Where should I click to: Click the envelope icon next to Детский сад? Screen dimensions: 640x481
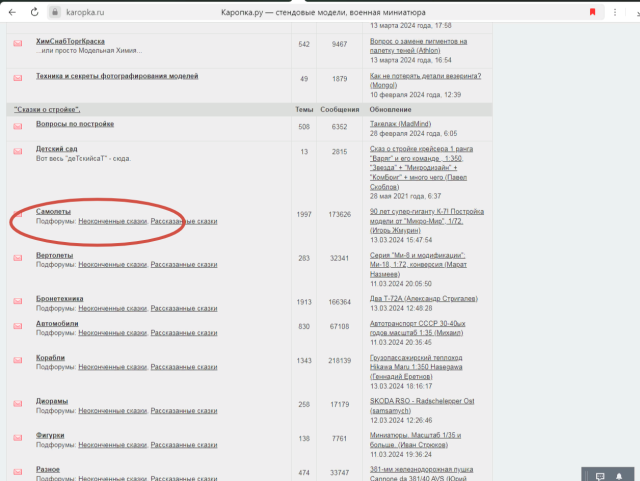tap(18, 152)
